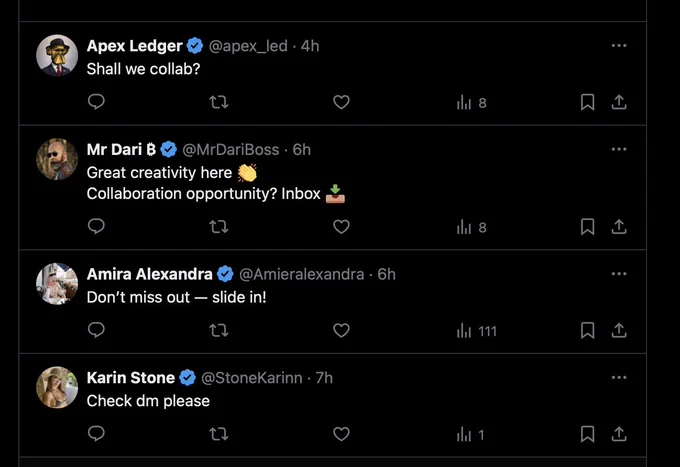Open more options menu on Amira Alexandra's tweet
The width and height of the screenshot is (680, 467).
pyautogui.click(x=619, y=274)
